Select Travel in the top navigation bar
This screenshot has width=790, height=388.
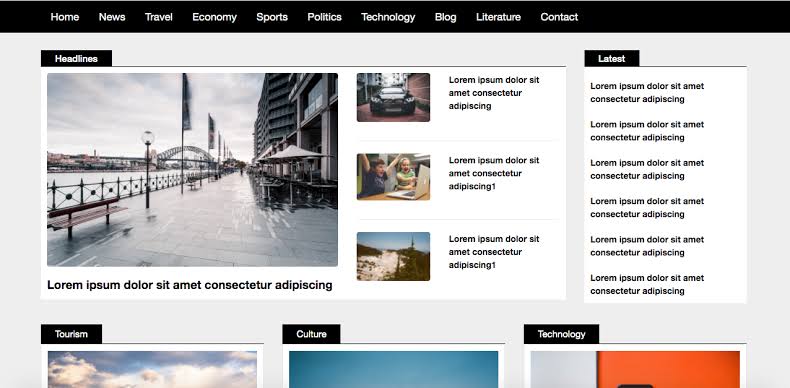159,17
